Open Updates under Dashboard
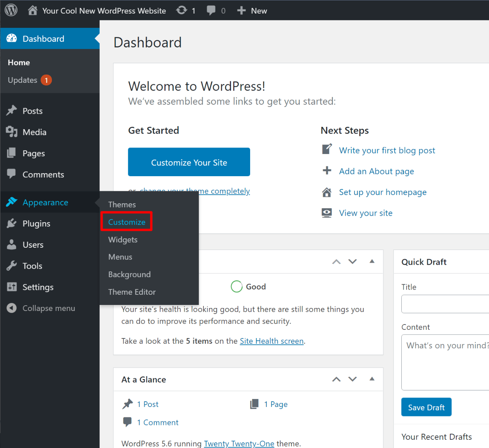The height and width of the screenshot is (448, 489). (x=23, y=80)
